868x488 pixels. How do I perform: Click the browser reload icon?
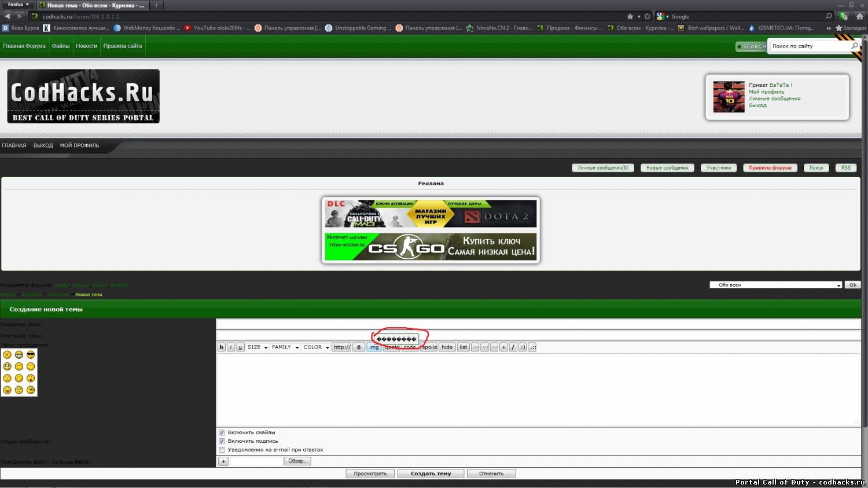point(647,16)
